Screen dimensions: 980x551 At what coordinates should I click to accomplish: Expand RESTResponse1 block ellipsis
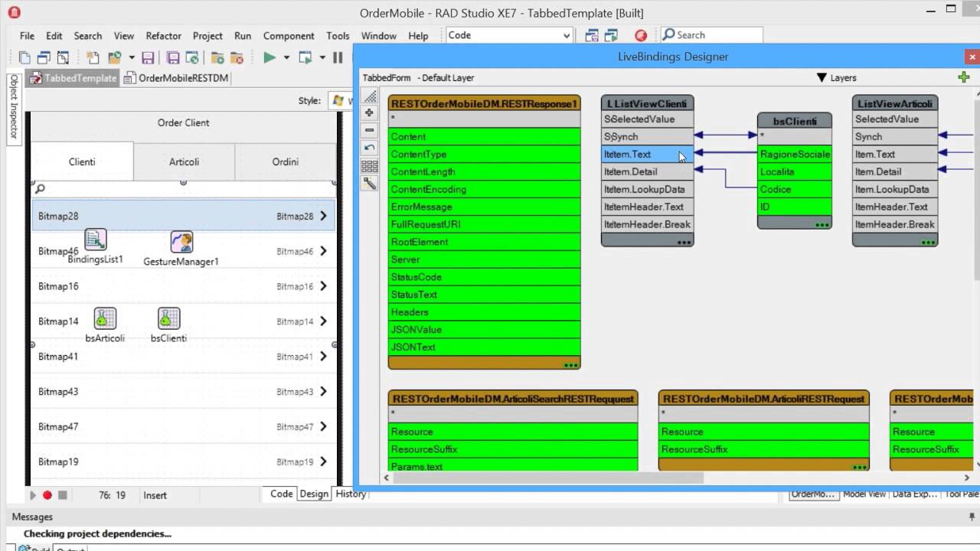tap(570, 365)
